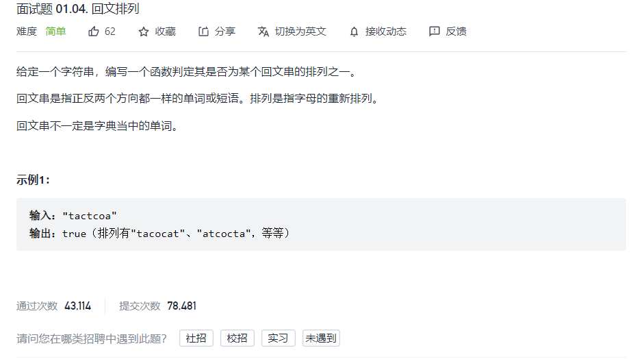Select the 校招 campus recruitment tag
644x359 pixels.
click(237, 338)
